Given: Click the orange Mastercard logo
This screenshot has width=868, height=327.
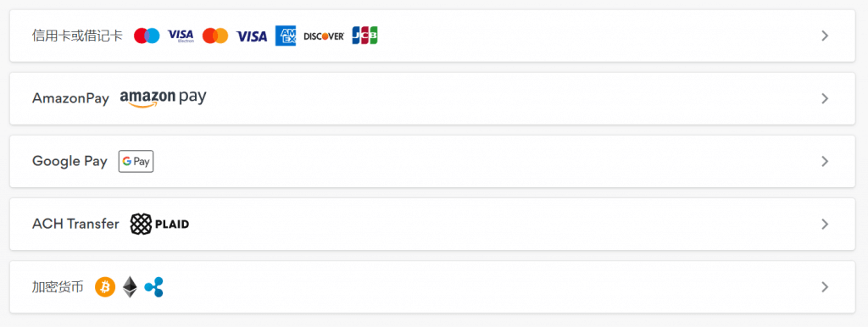Looking at the screenshot, I should [215, 36].
